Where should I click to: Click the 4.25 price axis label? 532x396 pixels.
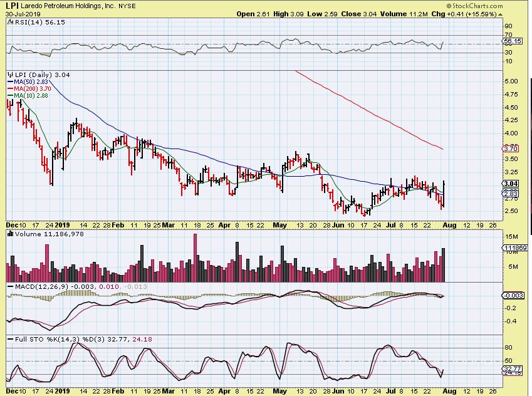click(x=511, y=120)
